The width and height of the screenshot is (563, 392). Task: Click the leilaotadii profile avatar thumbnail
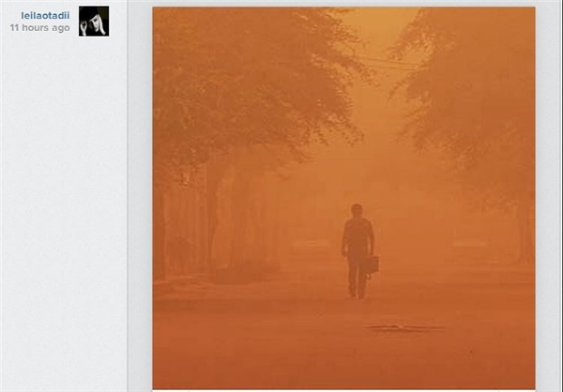94,21
